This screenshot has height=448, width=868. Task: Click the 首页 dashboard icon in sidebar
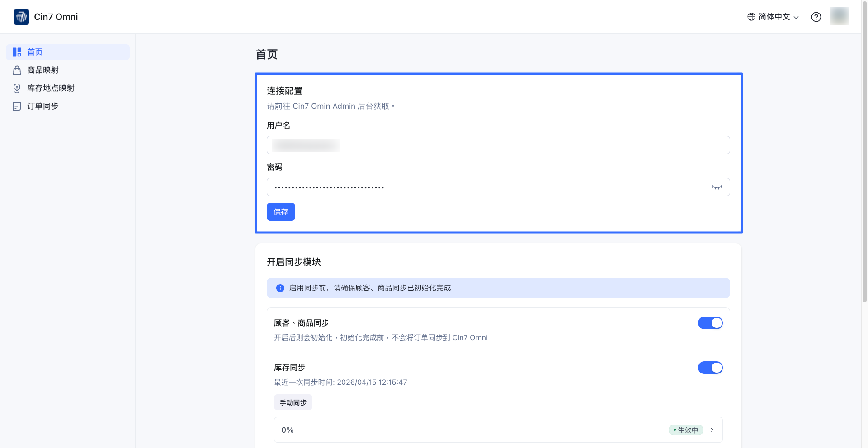(17, 52)
